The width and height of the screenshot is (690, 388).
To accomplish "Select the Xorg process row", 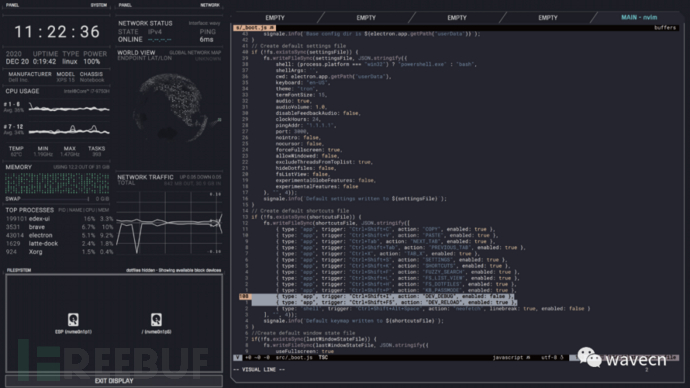I will click(x=59, y=252).
